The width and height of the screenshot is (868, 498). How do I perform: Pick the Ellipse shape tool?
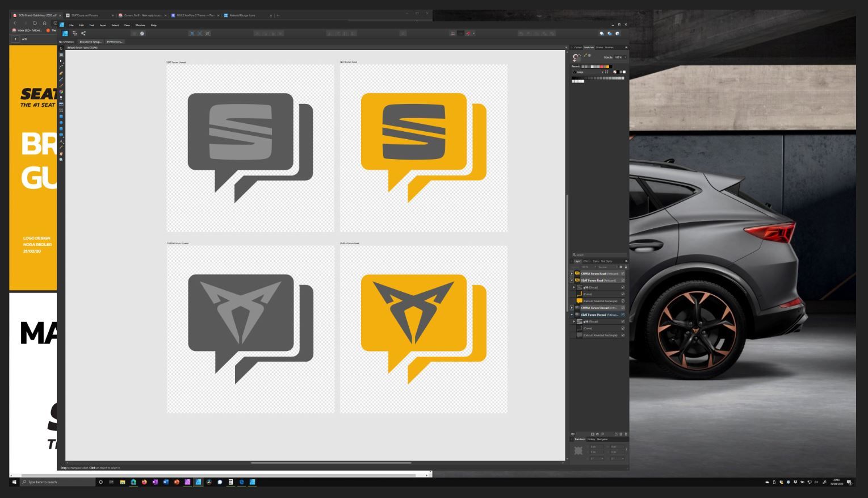(x=61, y=123)
